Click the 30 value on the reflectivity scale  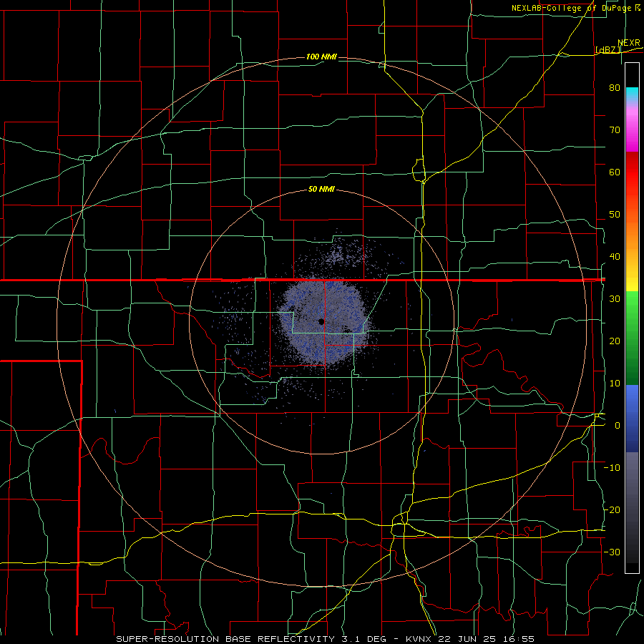pos(615,299)
